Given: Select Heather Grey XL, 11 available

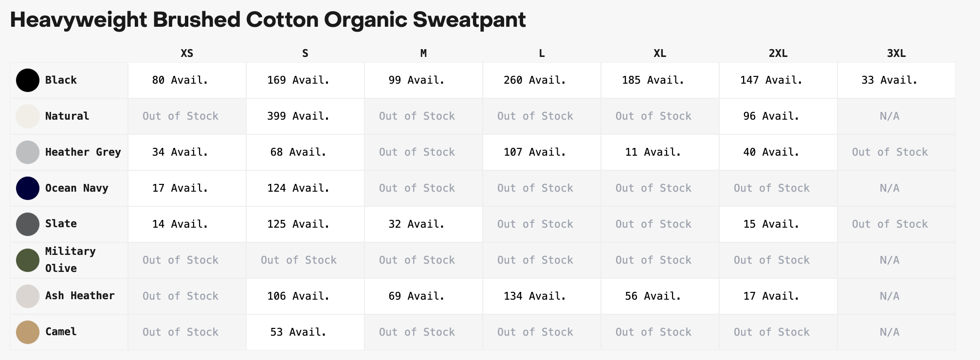Looking at the screenshot, I should pyautogui.click(x=660, y=152).
